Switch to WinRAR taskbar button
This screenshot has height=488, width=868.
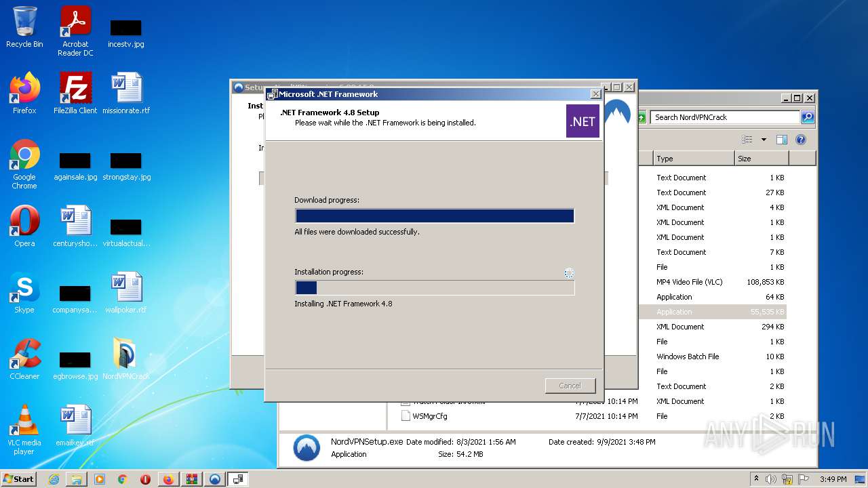pyautogui.click(x=191, y=479)
